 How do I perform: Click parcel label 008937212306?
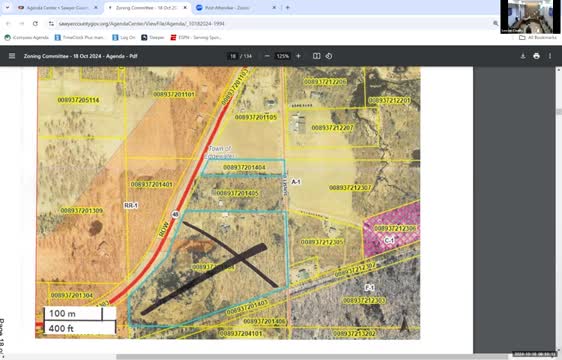395,228
